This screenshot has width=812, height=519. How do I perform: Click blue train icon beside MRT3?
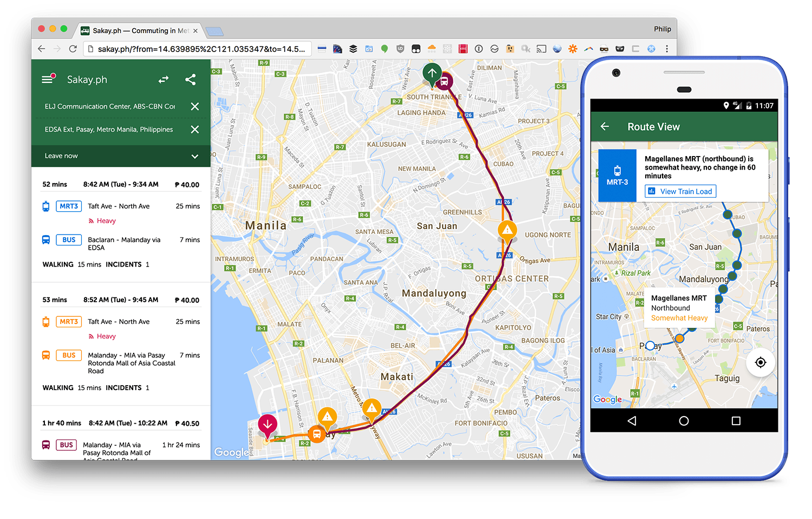tap(46, 206)
